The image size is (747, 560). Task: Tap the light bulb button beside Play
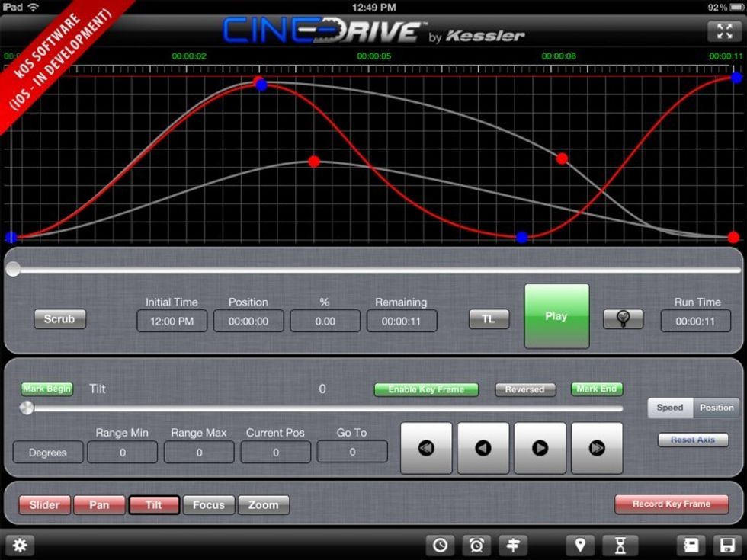coord(624,318)
